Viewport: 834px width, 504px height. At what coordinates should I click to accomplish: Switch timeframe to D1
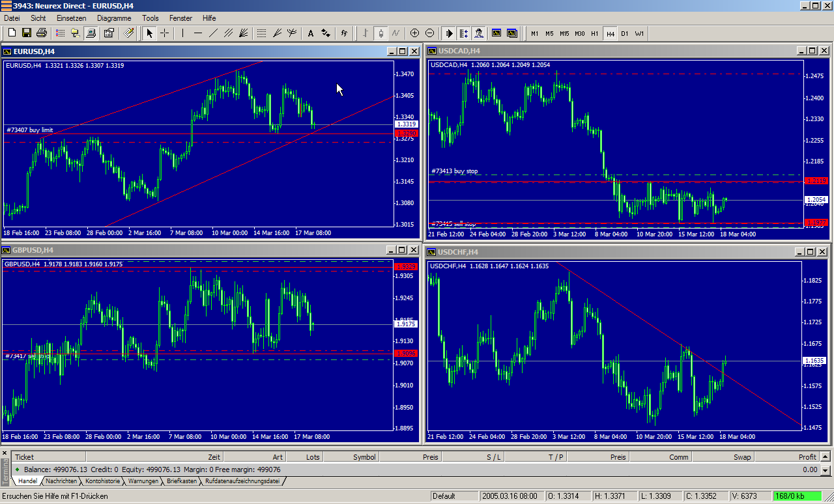[x=624, y=33]
